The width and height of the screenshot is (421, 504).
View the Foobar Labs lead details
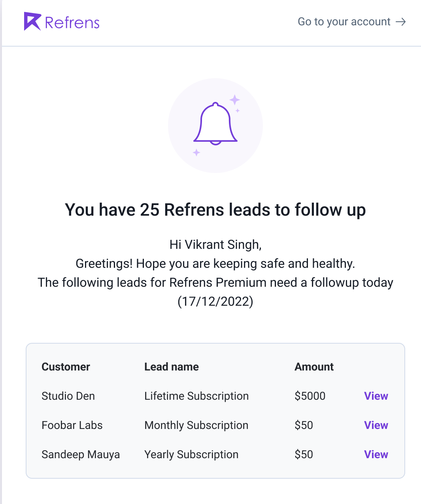pos(376,425)
